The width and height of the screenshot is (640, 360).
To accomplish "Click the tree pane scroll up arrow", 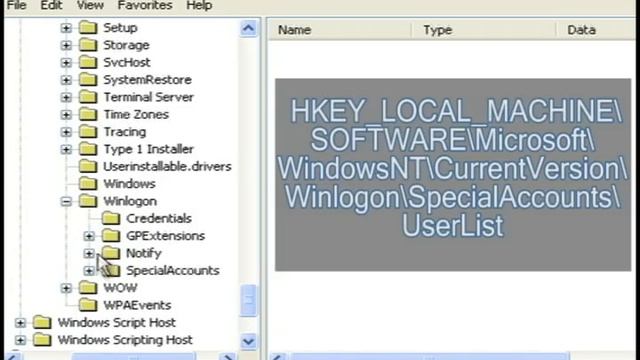I will pyautogui.click(x=249, y=28).
